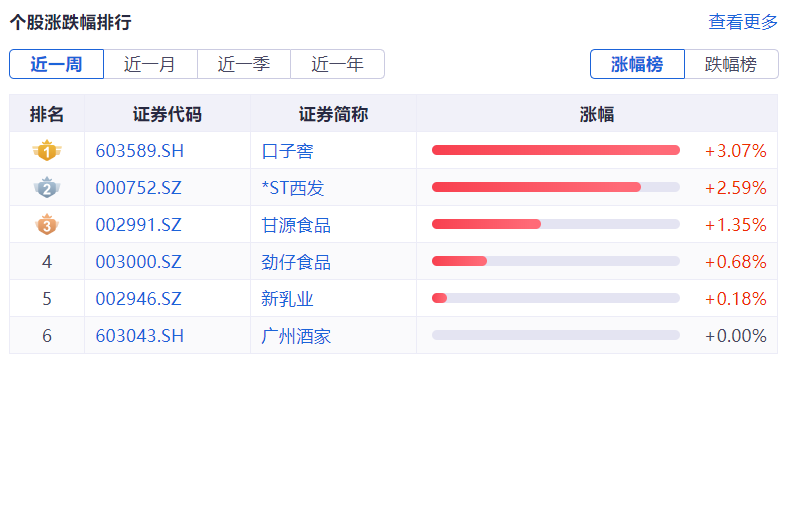This screenshot has width=793, height=512.
Task: Switch to the 近一周 tab
Action: pyautogui.click(x=57, y=64)
